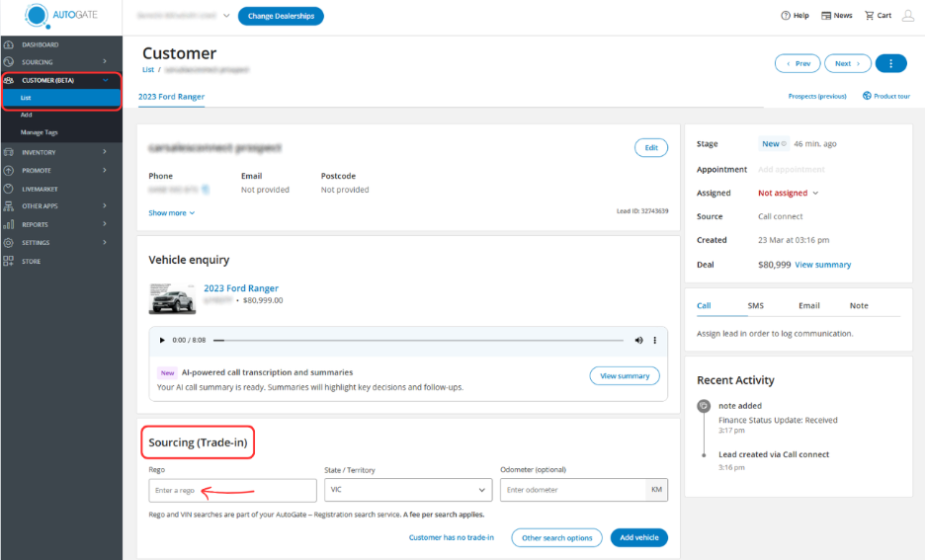
Task: Select Manage Tags in the sidebar
Action: tap(40, 131)
